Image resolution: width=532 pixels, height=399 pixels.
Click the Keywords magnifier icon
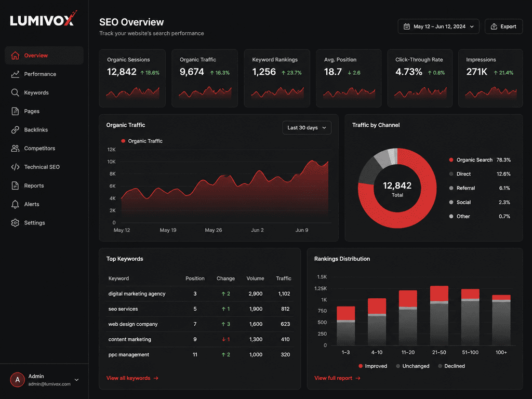tap(15, 92)
